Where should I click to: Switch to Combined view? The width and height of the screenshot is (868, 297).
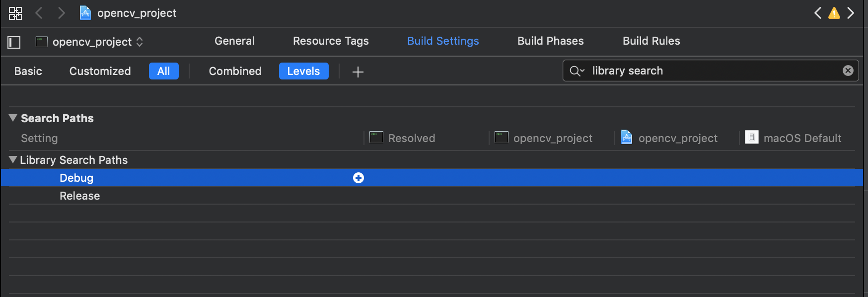[235, 71]
